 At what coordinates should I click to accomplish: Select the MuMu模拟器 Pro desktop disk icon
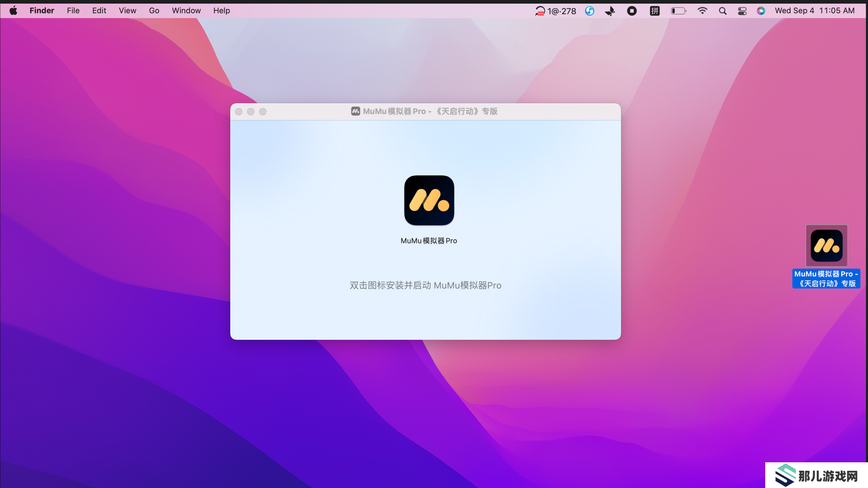[x=826, y=246]
